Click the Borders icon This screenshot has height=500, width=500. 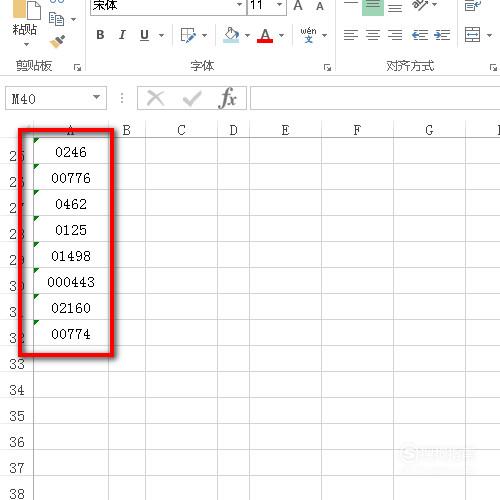coord(188,35)
